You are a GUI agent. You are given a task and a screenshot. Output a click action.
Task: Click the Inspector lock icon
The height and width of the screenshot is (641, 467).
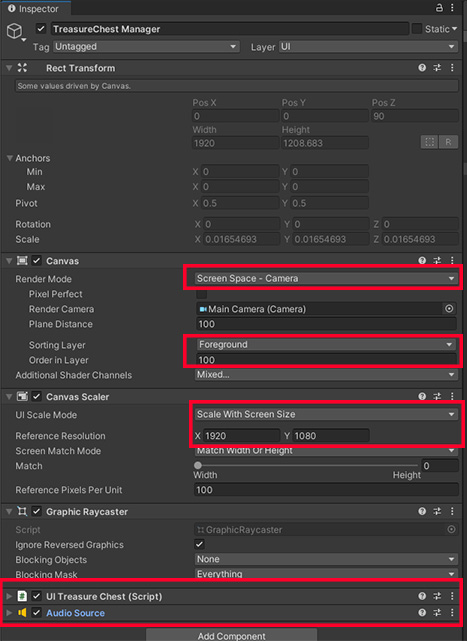click(439, 8)
